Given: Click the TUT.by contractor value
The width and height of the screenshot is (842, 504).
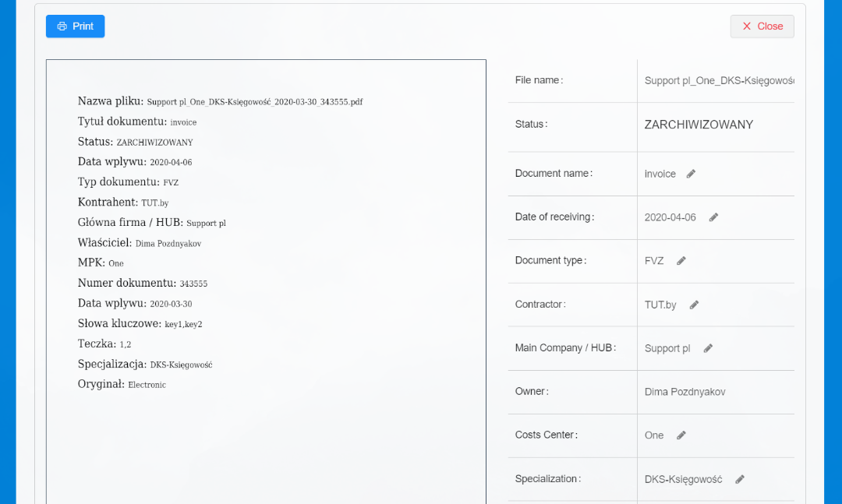Looking at the screenshot, I should point(660,305).
